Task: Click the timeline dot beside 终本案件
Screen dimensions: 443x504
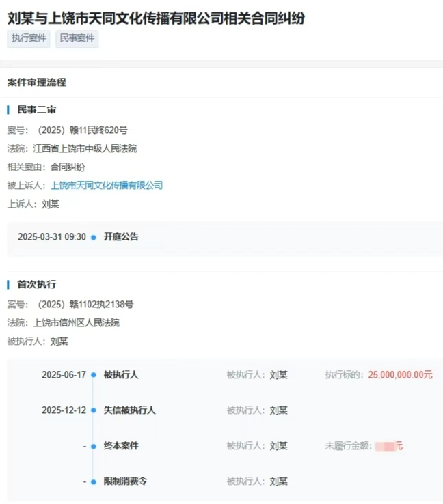Action: tap(94, 446)
